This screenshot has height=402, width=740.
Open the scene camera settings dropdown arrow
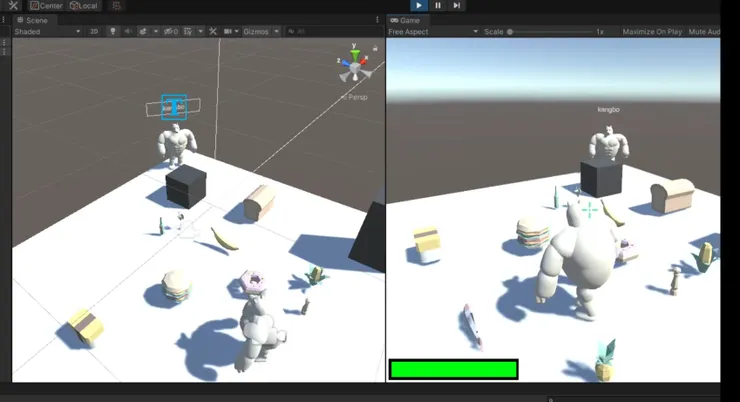[x=236, y=32]
